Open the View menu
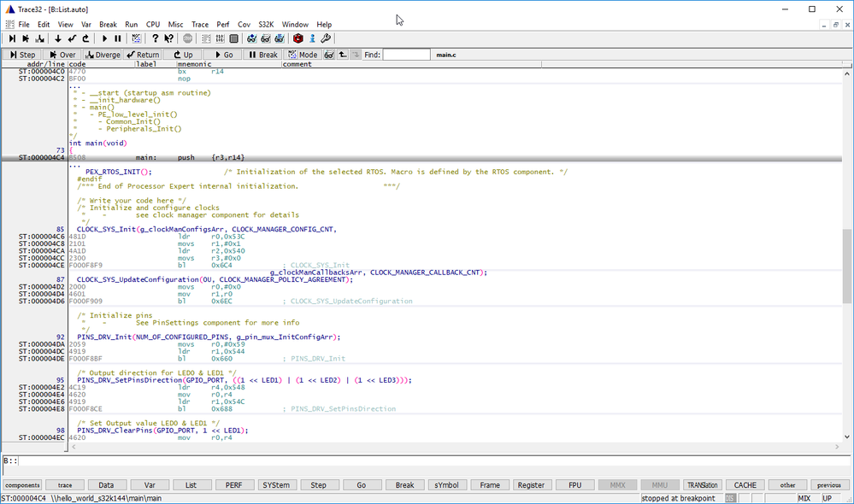This screenshot has width=854, height=504. click(65, 25)
